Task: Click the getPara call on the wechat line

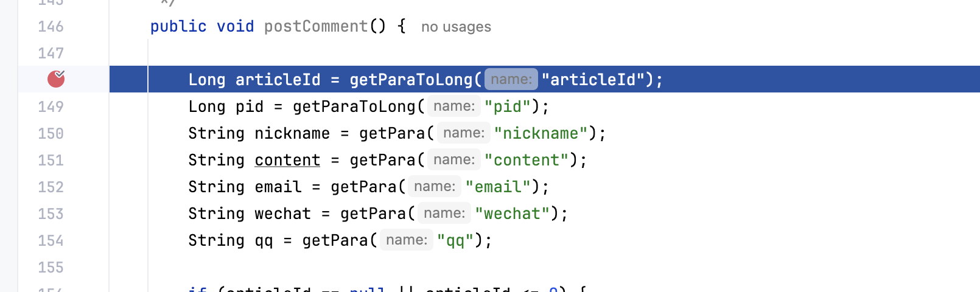Action: point(373,214)
